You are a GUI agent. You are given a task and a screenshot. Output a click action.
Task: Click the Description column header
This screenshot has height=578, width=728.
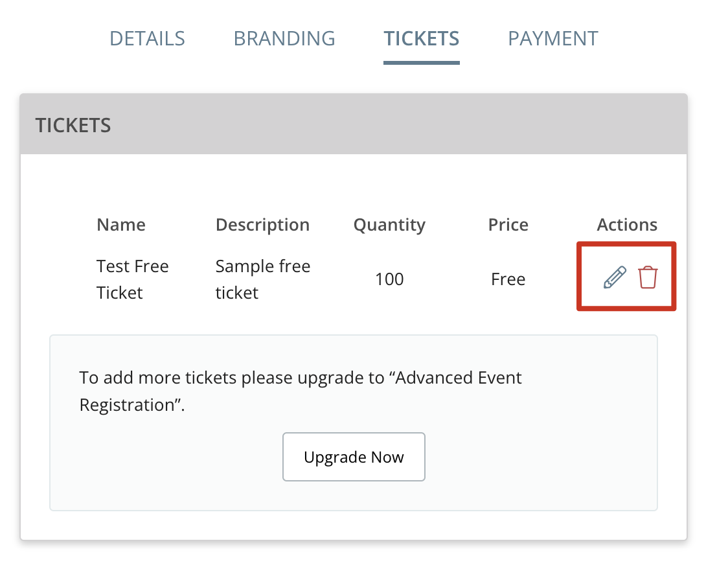click(x=263, y=225)
